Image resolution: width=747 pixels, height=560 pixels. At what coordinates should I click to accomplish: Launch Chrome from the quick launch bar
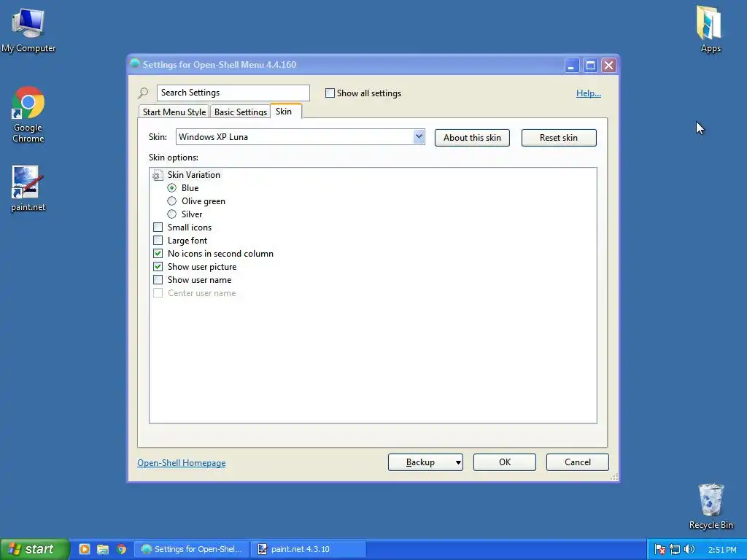click(x=122, y=549)
